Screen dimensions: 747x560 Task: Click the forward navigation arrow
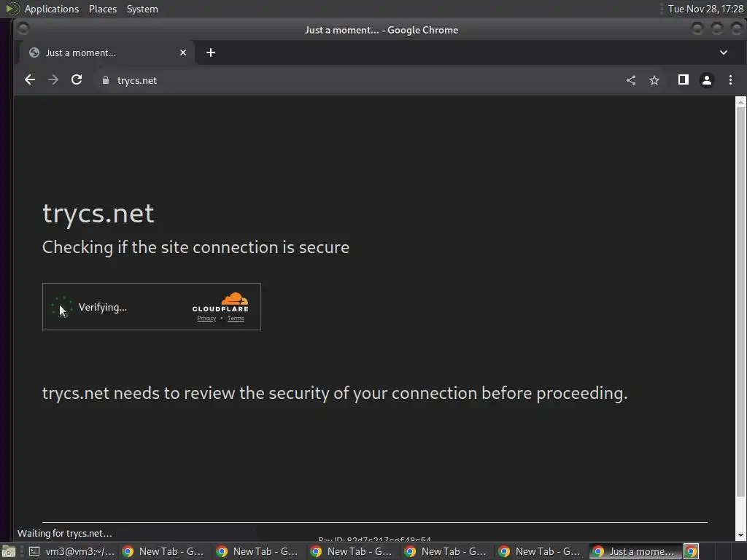coord(53,80)
